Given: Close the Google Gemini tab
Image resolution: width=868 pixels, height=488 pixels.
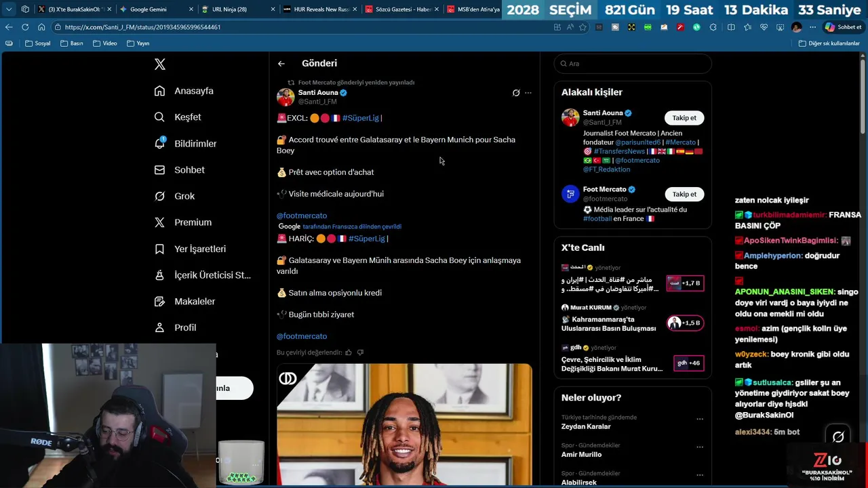Looking at the screenshot, I should 191,9.
